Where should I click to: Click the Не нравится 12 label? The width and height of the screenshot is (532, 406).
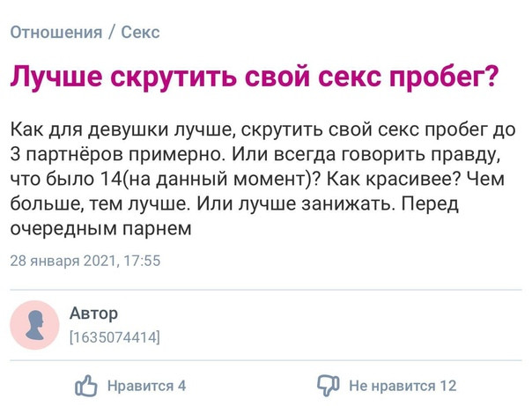coord(403,386)
